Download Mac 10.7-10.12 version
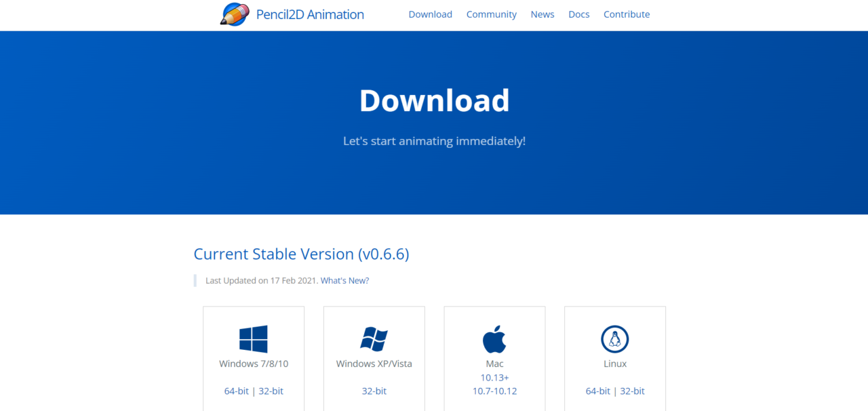868x411 pixels. pos(494,391)
